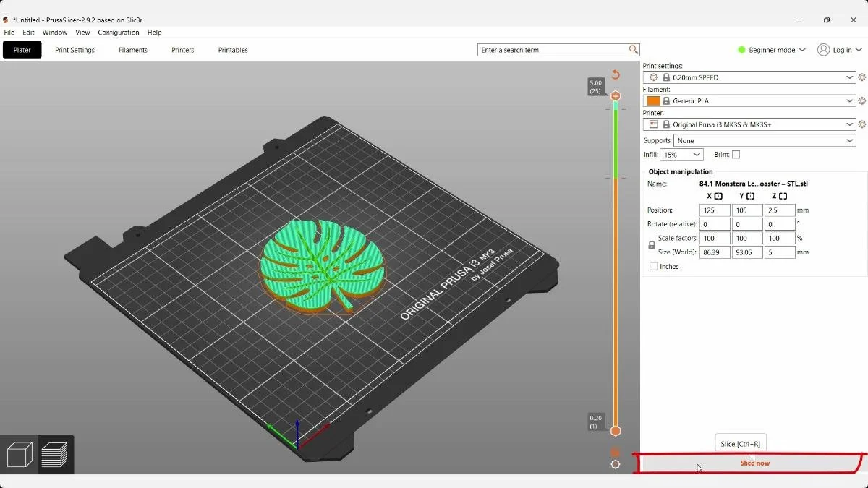Image resolution: width=868 pixels, height=488 pixels.
Task: Click the Rotate Z field
Action: coord(780,224)
